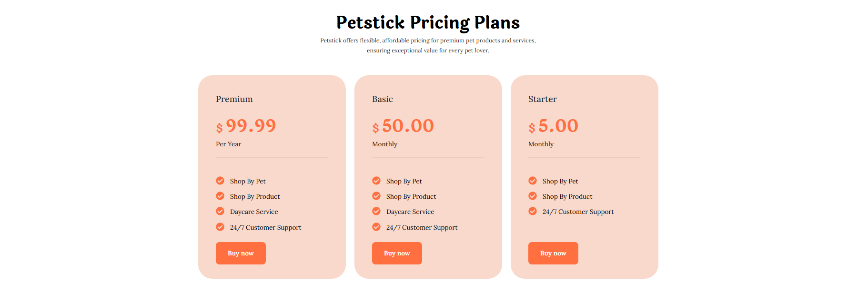Click the $99.99 Premium price
The image size is (868, 304).
coord(246,126)
